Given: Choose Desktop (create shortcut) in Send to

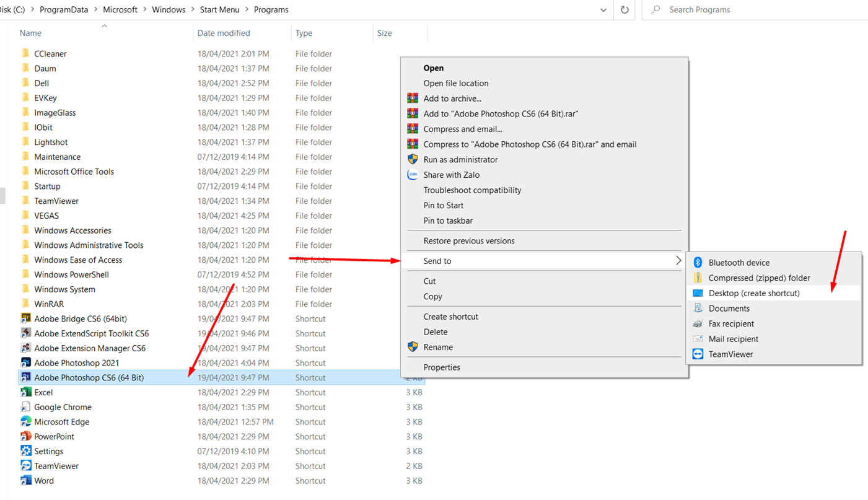Looking at the screenshot, I should (x=774, y=293).
